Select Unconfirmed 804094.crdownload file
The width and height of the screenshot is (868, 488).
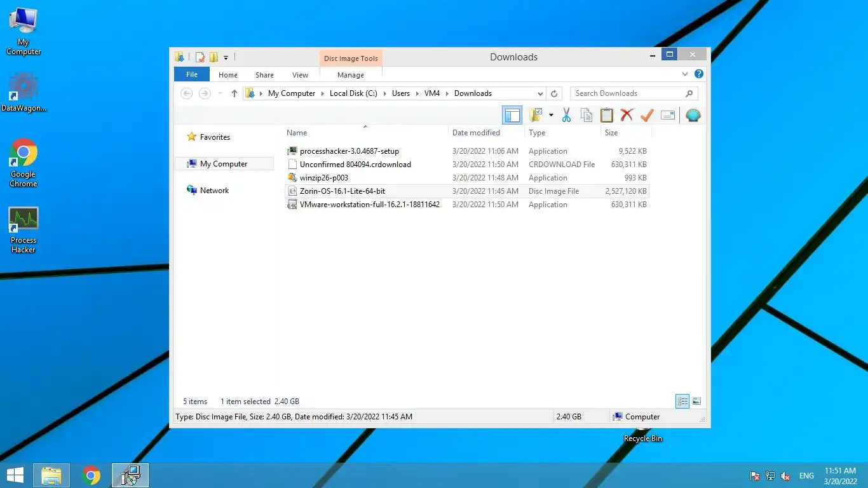466,165
